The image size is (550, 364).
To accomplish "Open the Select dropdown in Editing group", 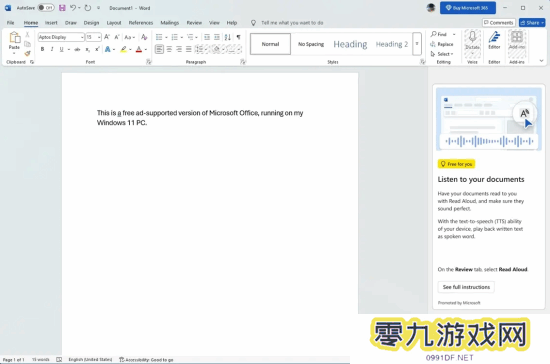I will pos(442,54).
